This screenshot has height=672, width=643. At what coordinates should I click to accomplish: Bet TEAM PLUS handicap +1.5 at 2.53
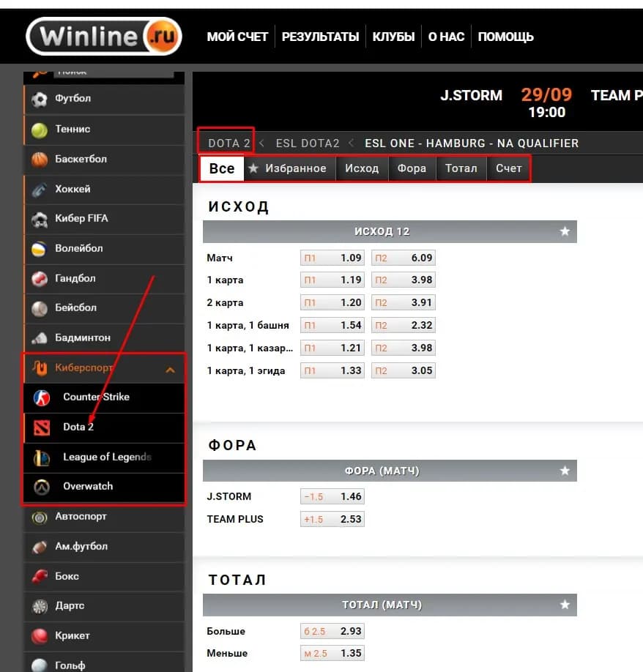(332, 520)
